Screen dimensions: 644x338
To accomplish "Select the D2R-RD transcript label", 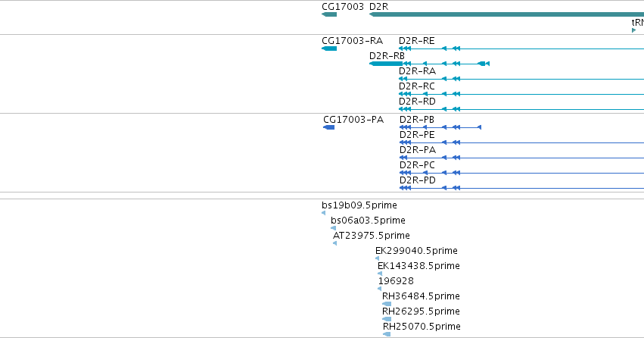I will click(x=417, y=102).
